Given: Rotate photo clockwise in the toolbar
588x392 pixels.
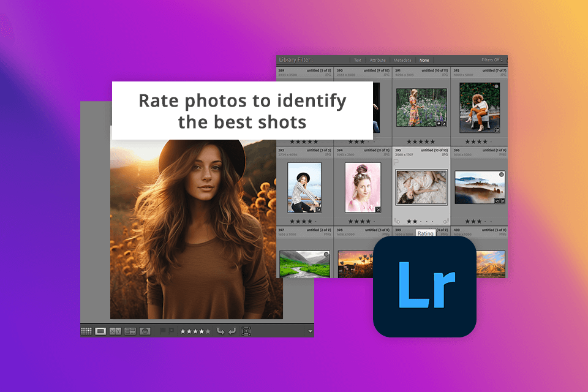Looking at the screenshot, I should tap(232, 331).
